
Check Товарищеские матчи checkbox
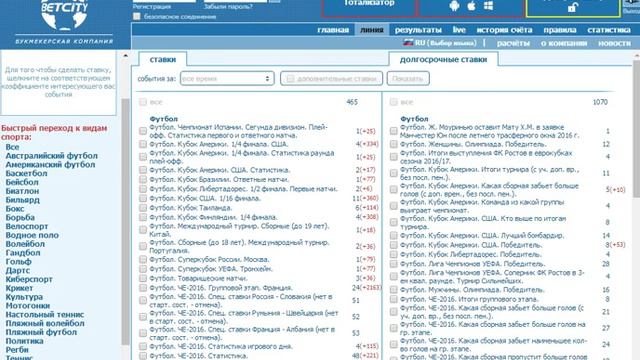tap(143, 278)
